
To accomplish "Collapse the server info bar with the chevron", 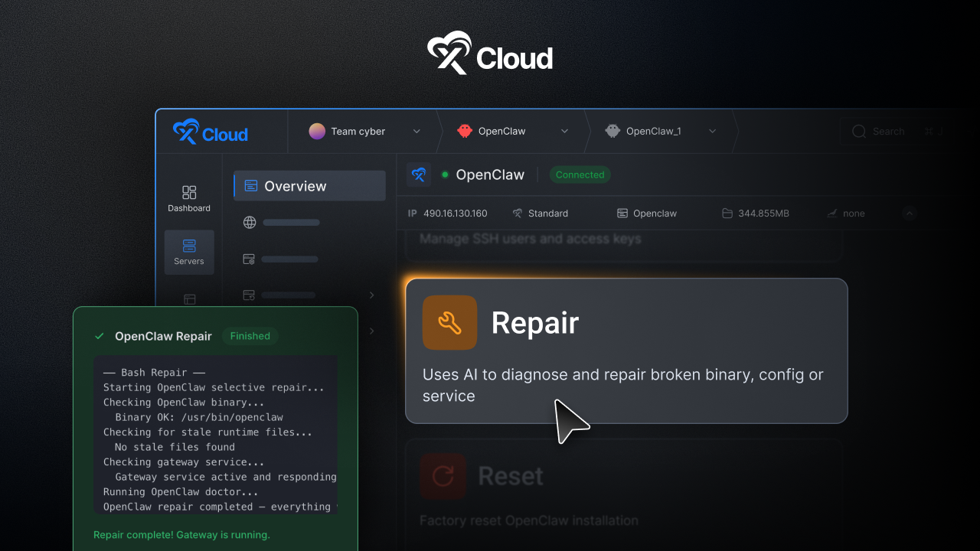I will click(x=909, y=214).
